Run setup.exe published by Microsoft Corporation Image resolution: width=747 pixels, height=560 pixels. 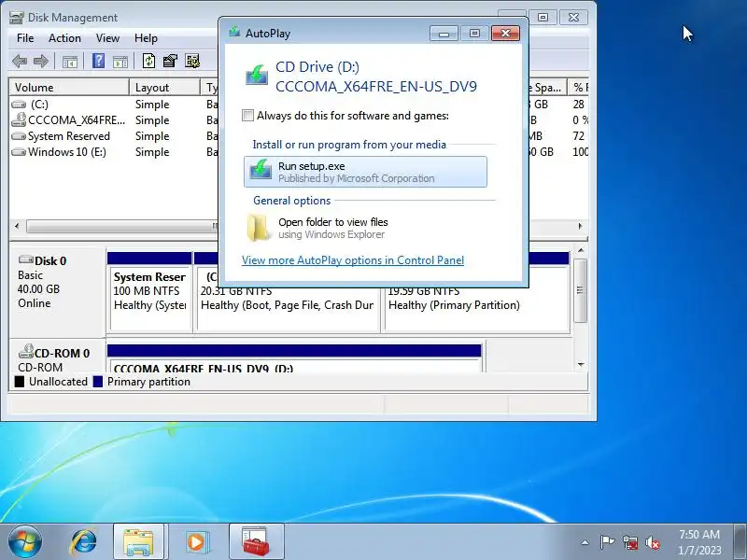pyautogui.click(x=365, y=172)
